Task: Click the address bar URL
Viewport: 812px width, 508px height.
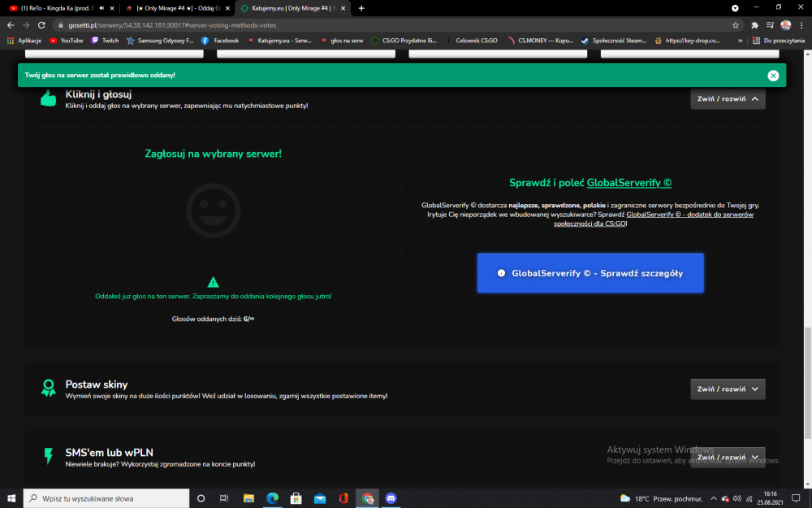Action: [172, 25]
